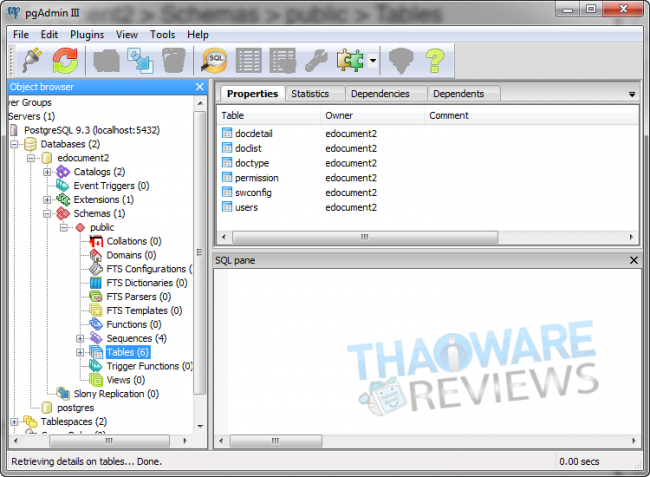
Task: Close the Object browser panel
Action: point(199,87)
